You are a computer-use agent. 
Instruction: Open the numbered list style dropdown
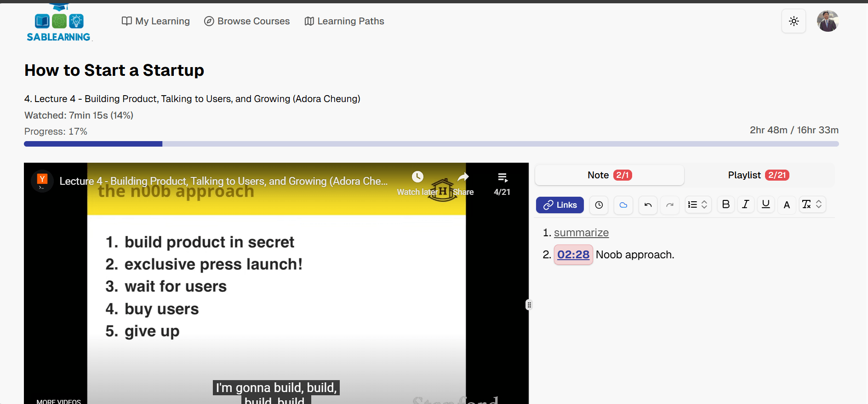click(697, 205)
